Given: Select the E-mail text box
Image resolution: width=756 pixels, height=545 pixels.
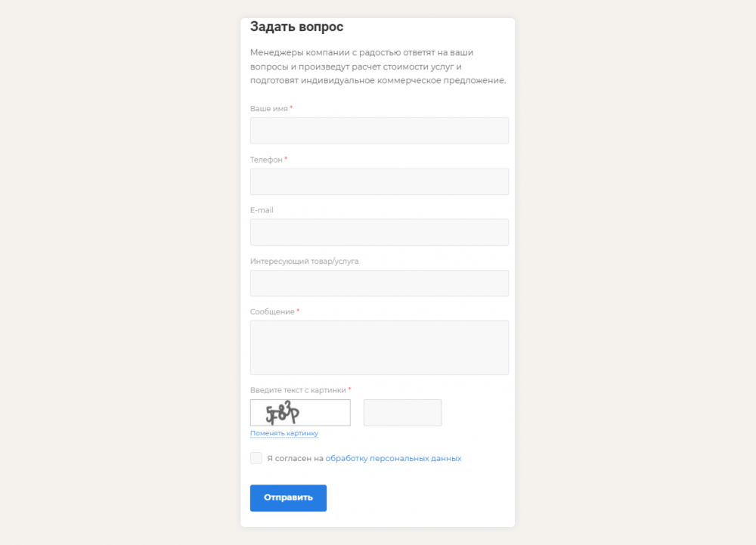Looking at the screenshot, I should (x=379, y=232).
